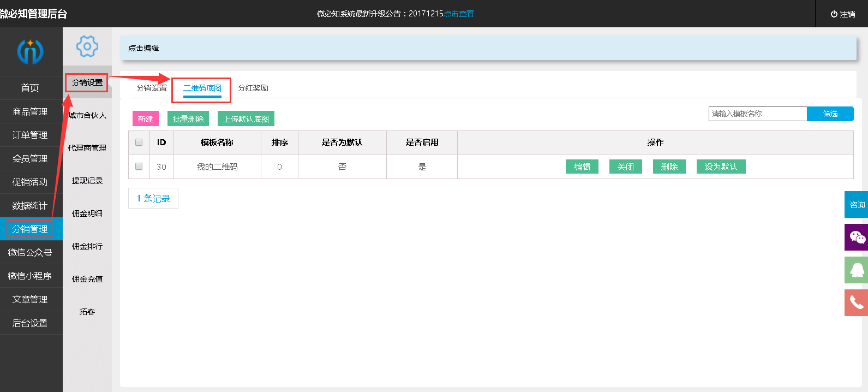Click the gear settings icon
The image size is (868, 392).
87,46
